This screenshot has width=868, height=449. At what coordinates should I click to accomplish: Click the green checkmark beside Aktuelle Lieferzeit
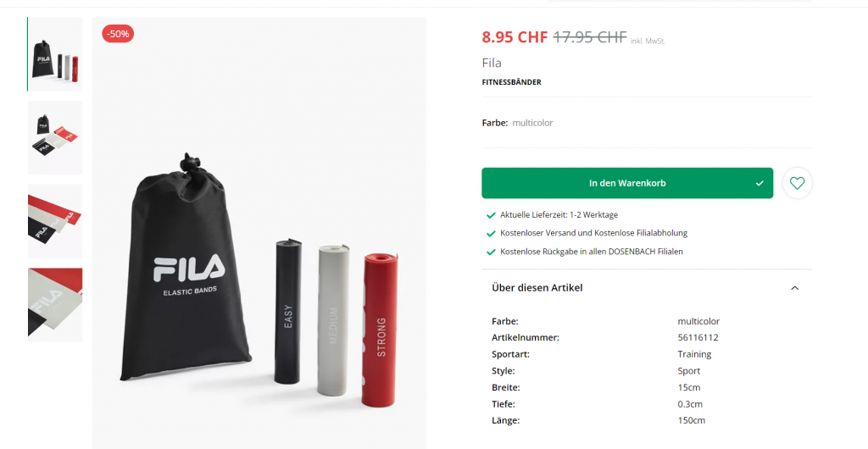(491, 215)
